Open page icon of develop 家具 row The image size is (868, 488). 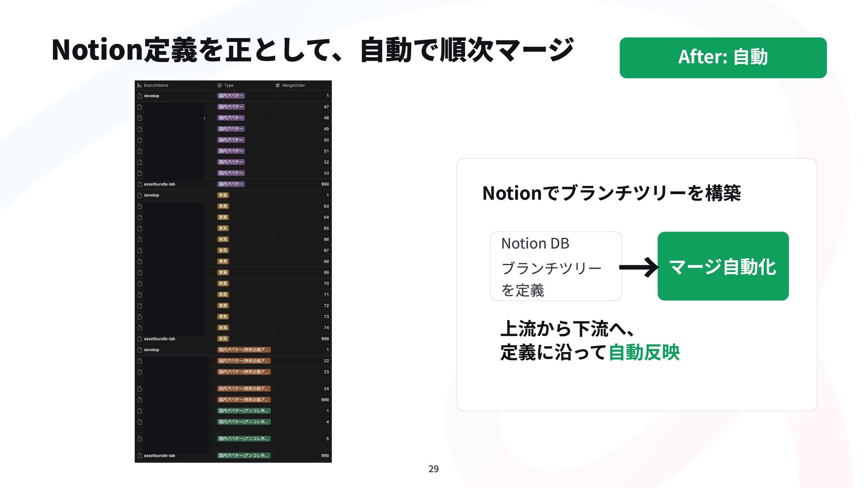140,195
